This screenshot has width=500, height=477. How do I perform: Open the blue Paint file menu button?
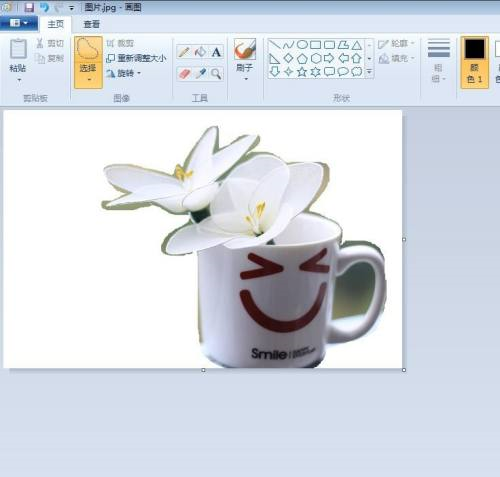[18, 23]
